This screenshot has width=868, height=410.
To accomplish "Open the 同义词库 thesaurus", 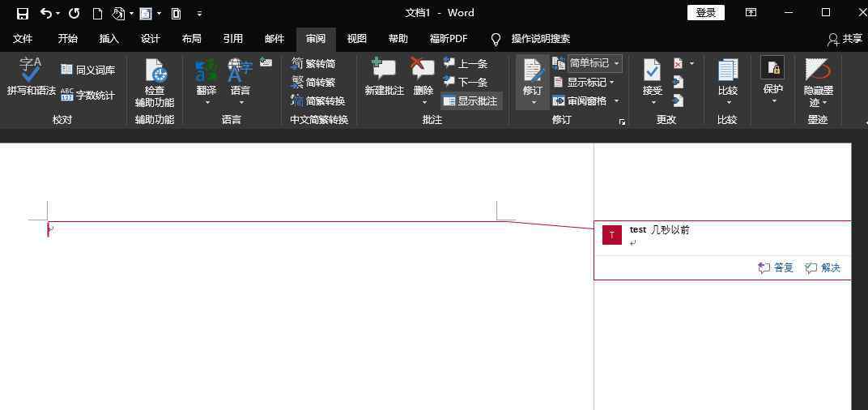I will [87, 70].
